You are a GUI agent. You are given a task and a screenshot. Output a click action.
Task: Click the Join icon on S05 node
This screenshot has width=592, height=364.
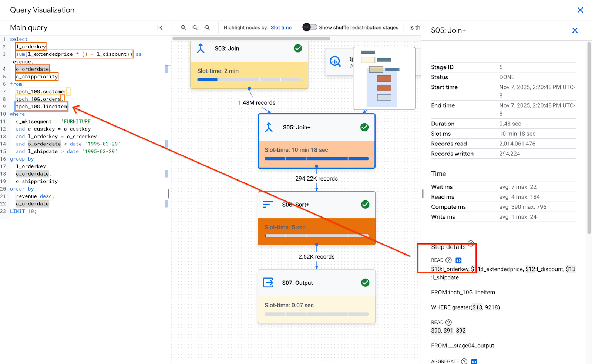[x=268, y=127]
